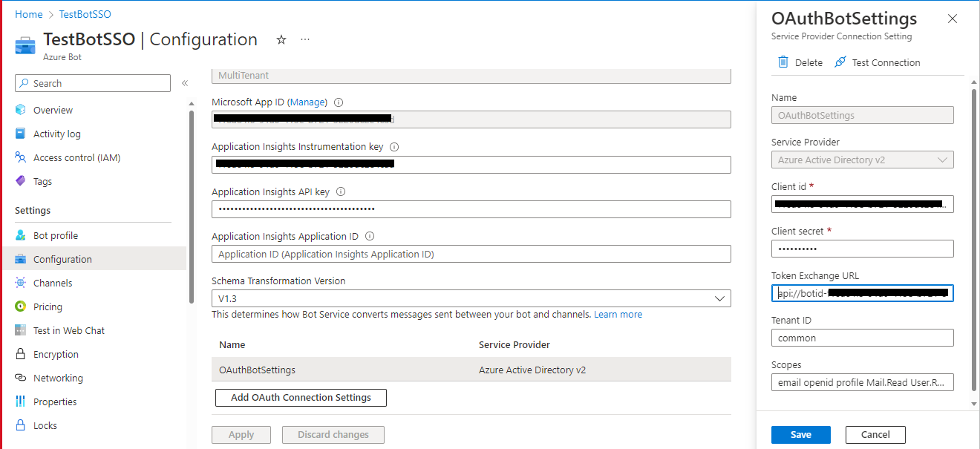Click the Pricing icon
The image size is (980, 449).
[x=21, y=307]
